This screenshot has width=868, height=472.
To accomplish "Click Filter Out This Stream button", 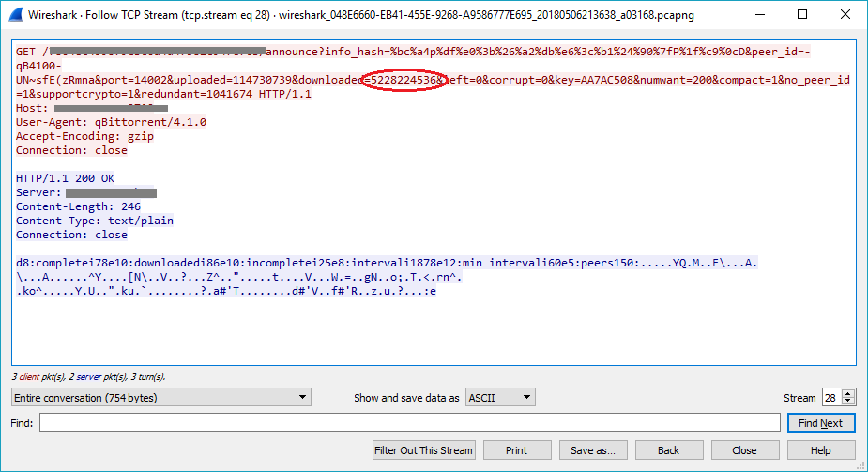I will point(423,450).
